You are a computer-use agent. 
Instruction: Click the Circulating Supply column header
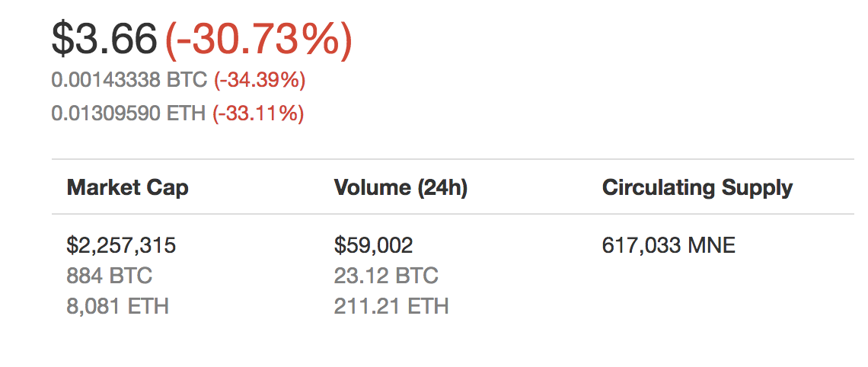[x=697, y=188]
